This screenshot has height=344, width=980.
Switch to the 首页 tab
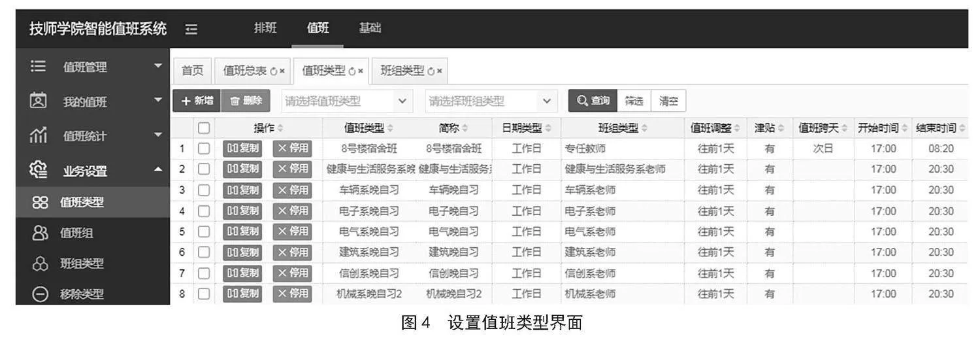coord(192,71)
